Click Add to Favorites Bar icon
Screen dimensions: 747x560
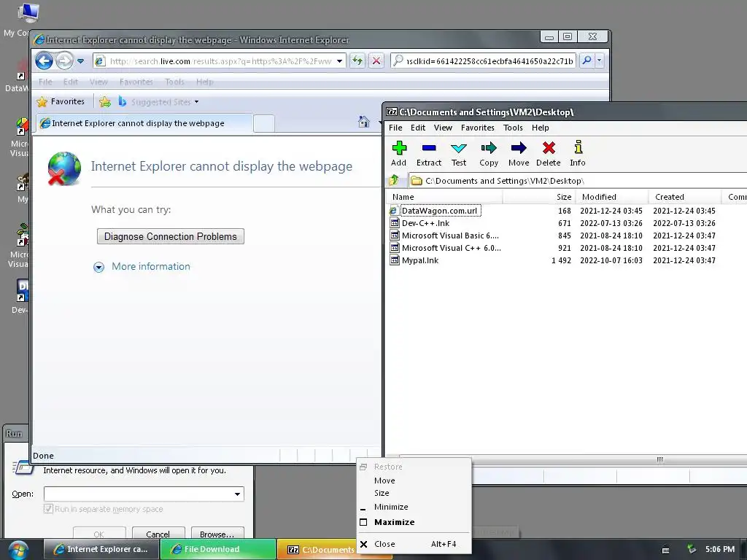(105, 101)
